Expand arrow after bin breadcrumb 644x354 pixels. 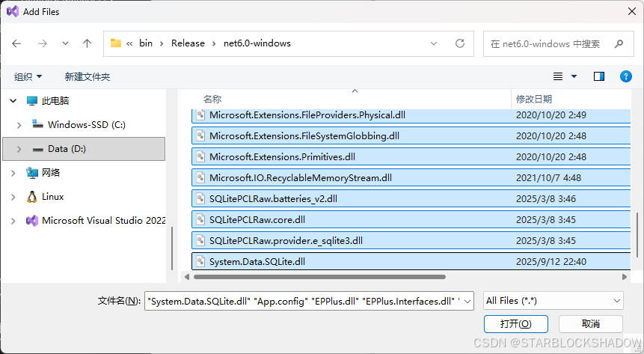coord(162,43)
